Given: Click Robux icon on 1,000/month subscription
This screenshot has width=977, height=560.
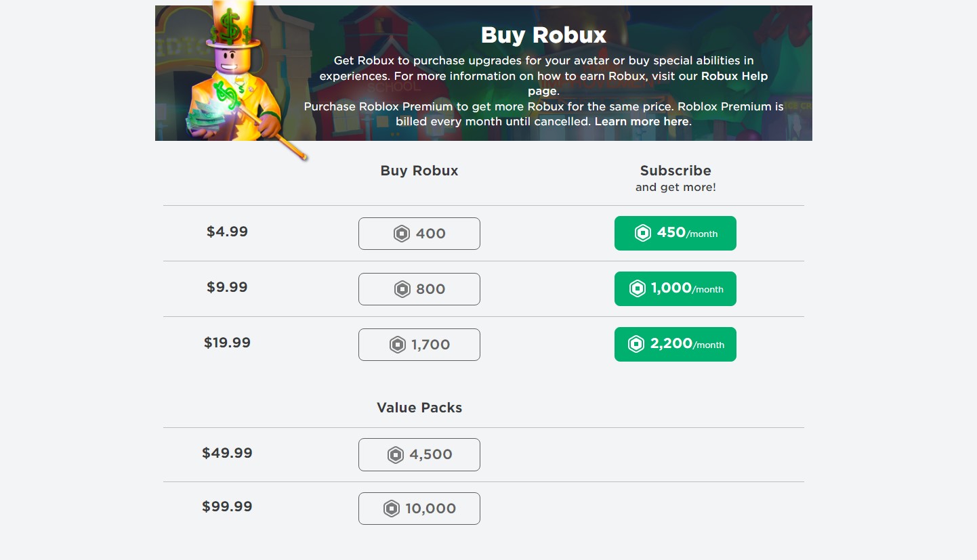Looking at the screenshot, I should (638, 288).
